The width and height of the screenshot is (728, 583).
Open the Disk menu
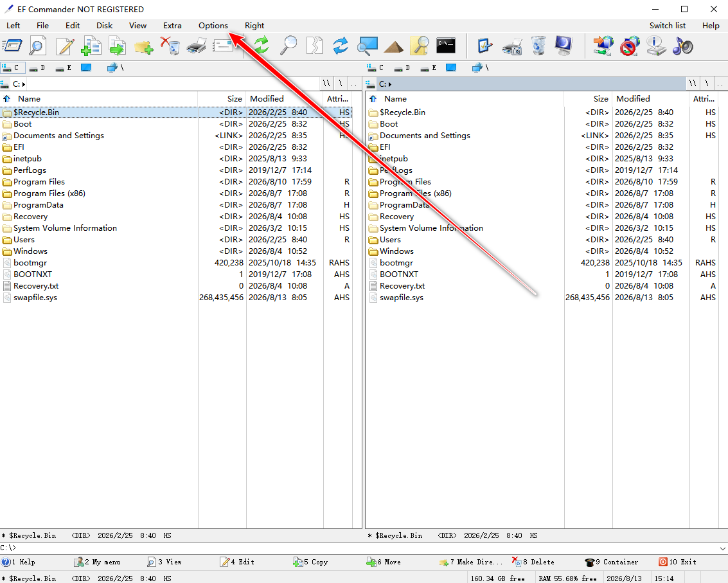[x=105, y=26]
